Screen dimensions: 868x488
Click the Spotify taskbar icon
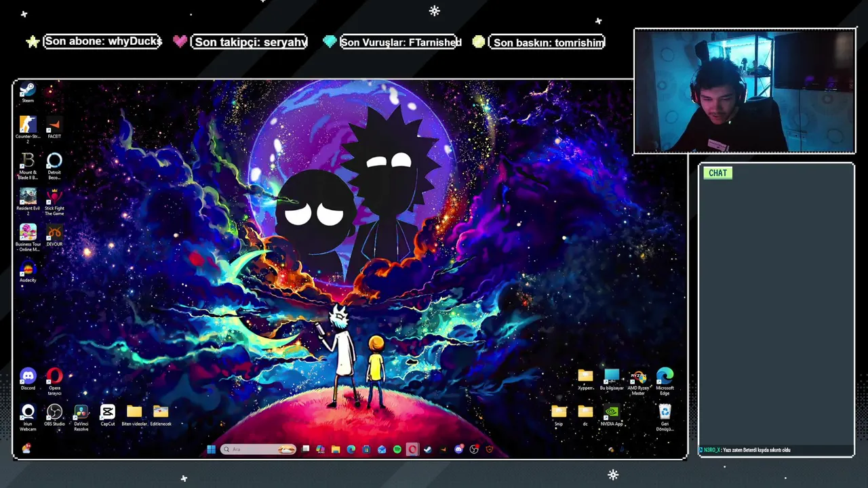click(x=397, y=449)
